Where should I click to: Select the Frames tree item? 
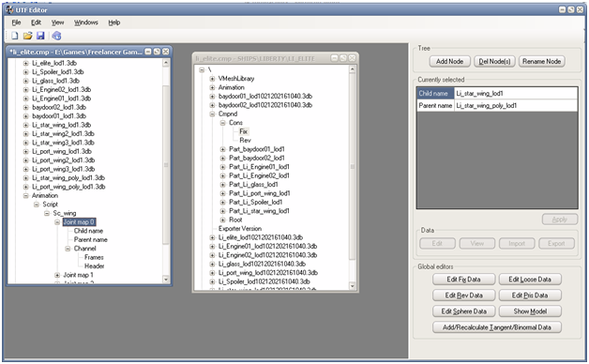tap(94, 257)
